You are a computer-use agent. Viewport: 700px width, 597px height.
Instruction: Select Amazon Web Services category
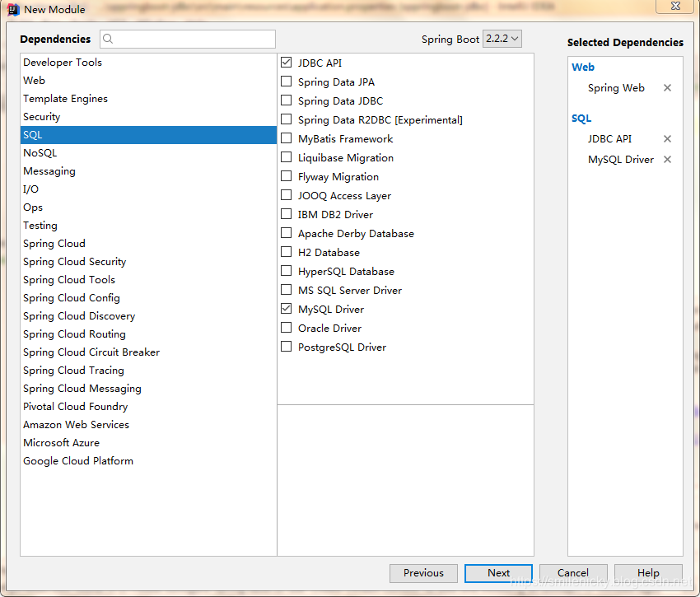(148, 425)
